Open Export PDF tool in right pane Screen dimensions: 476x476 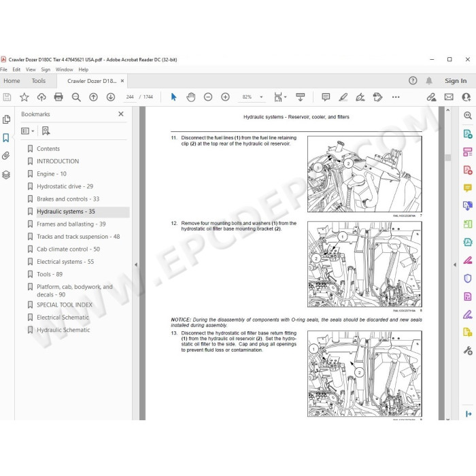[468, 134]
